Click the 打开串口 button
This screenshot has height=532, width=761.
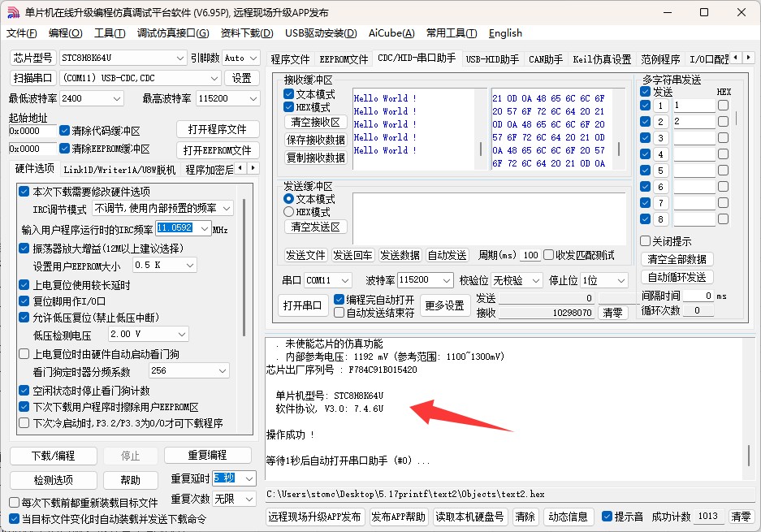click(303, 306)
